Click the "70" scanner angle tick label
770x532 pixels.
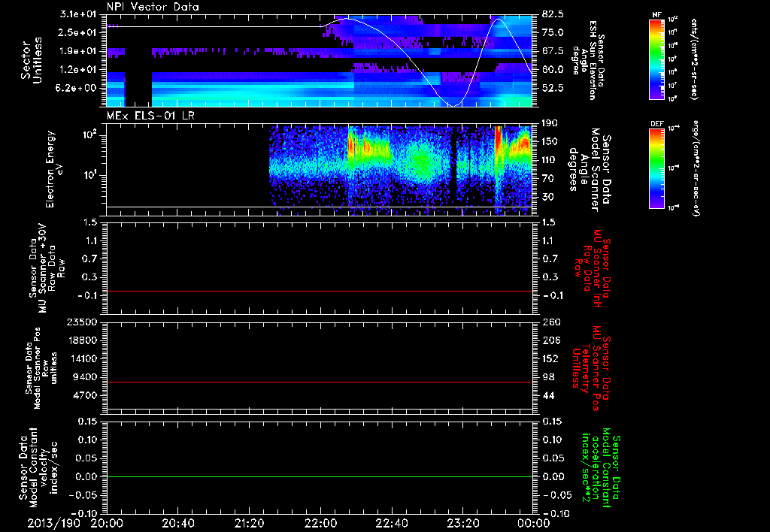[547, 179]
